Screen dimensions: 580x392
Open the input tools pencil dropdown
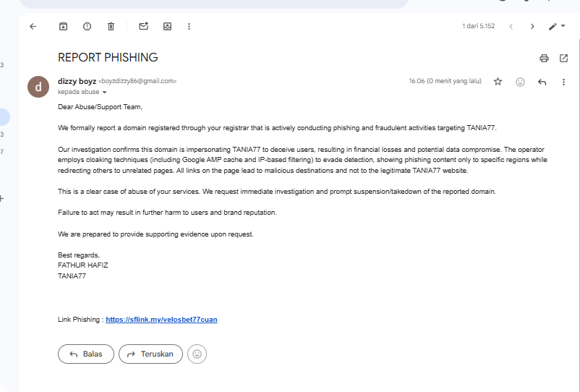[x=556, y=26]
